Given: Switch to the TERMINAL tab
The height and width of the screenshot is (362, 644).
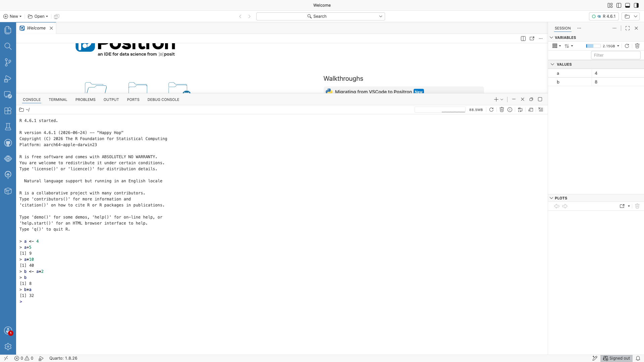Looking at the screenshot, I should (x=58, y=100).
